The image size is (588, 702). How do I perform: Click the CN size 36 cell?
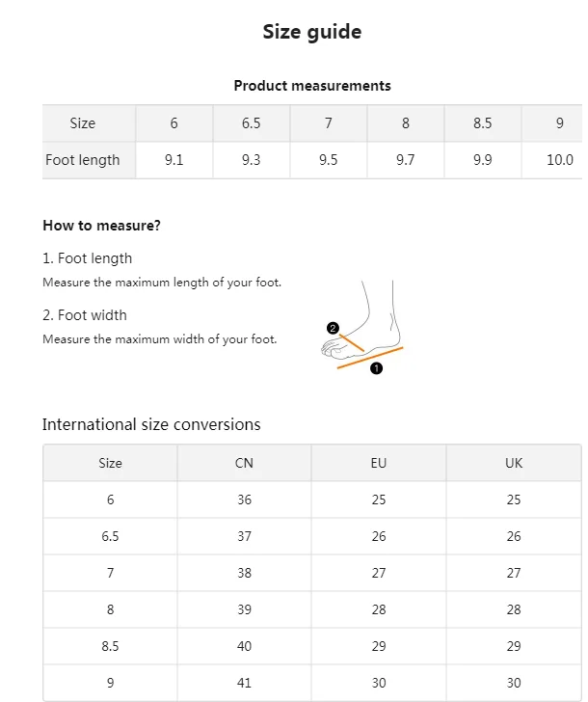coord(244,499)
